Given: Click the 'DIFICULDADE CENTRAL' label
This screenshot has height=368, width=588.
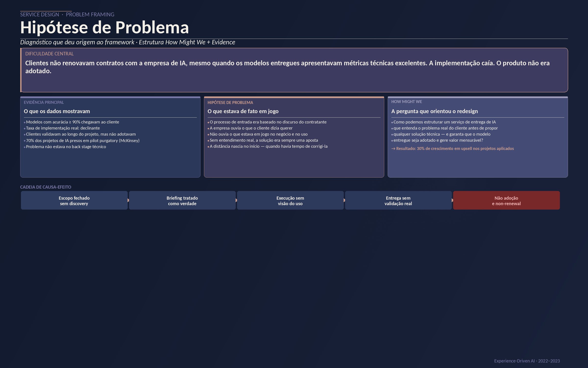Looking at the screenshot, I should pos(49,54).
